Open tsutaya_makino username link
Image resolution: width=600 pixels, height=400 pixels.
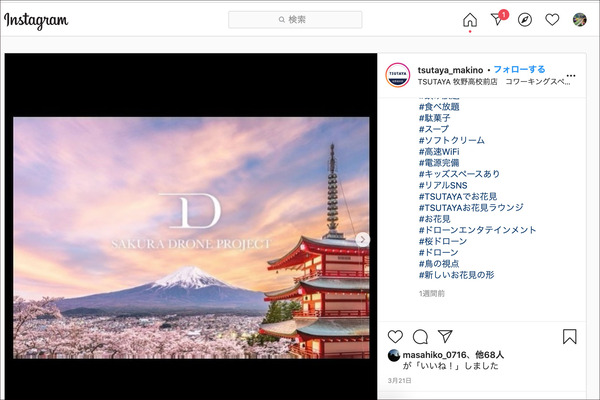450,70
